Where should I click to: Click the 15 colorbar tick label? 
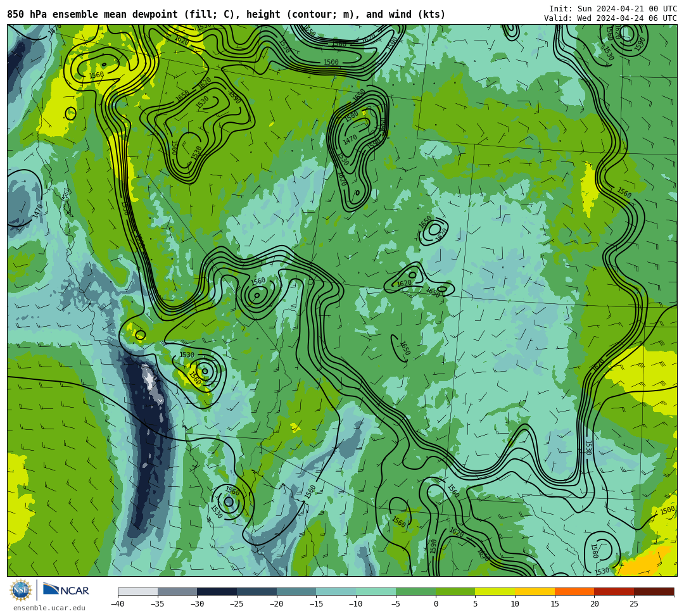click(x=554, y=604)
